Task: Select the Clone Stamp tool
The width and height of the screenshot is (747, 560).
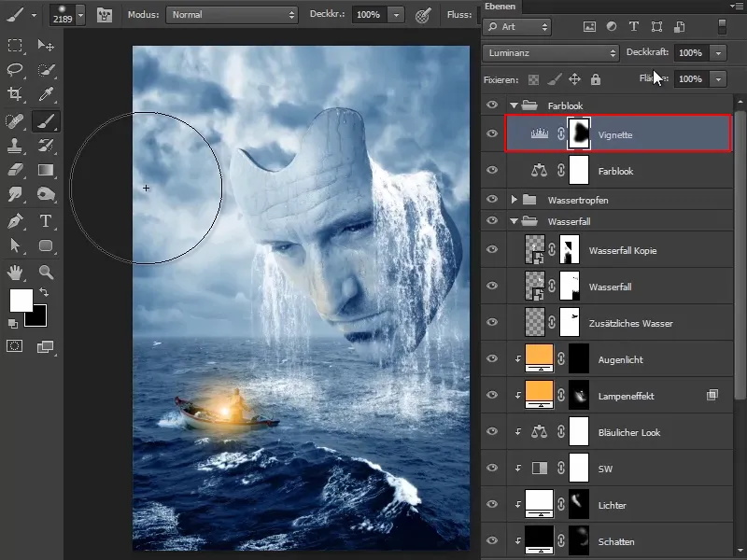Action: click(15, 146)
